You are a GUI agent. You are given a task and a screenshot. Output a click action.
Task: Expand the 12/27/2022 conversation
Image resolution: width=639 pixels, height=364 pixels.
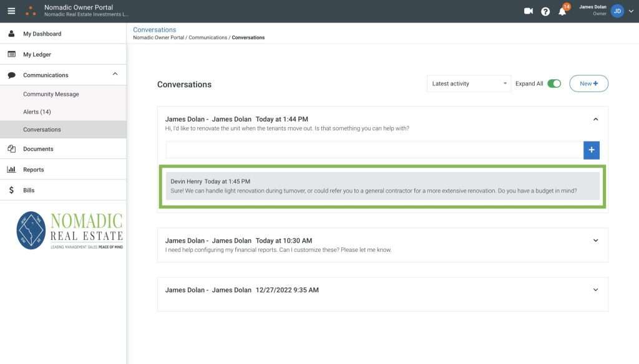click(595, 290)
